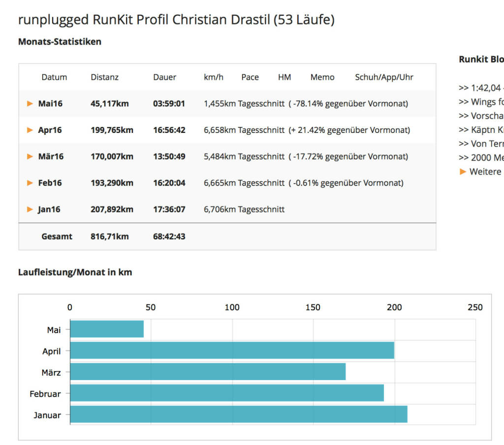Open the '>> Wings' blog link
The image size is (504, 445).
pyautogui.click(x=481, y=102)
